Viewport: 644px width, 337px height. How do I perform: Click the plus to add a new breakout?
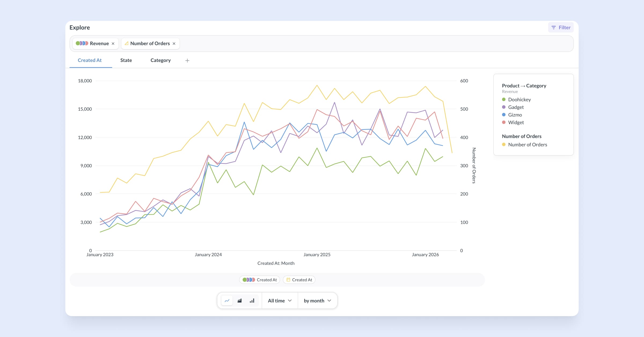point(187,60)
